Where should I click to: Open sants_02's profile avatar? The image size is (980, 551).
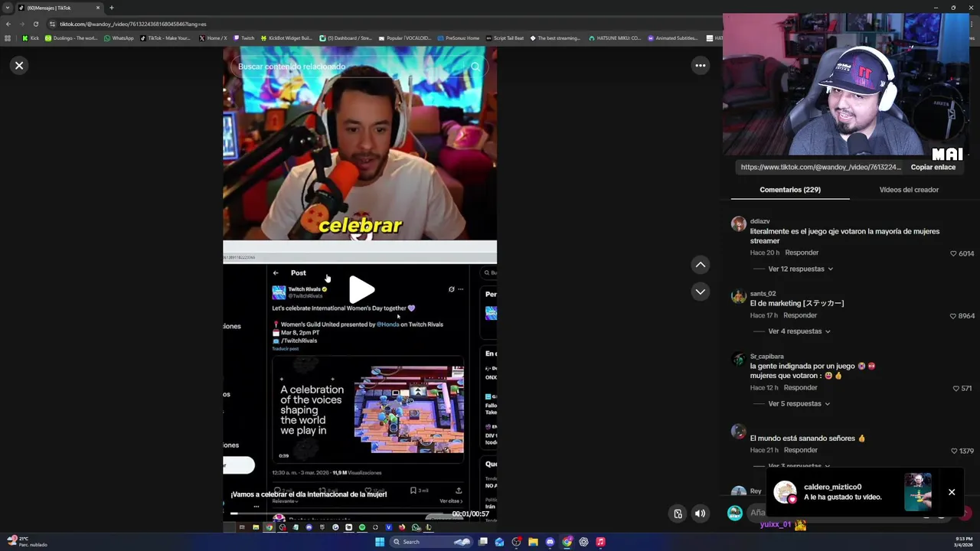pos(738,297)
